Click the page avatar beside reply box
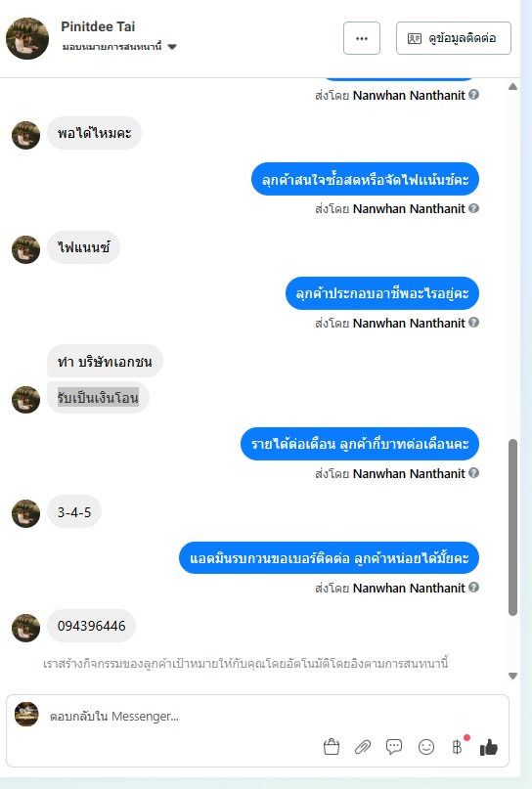532x789 pixels. 26,714
